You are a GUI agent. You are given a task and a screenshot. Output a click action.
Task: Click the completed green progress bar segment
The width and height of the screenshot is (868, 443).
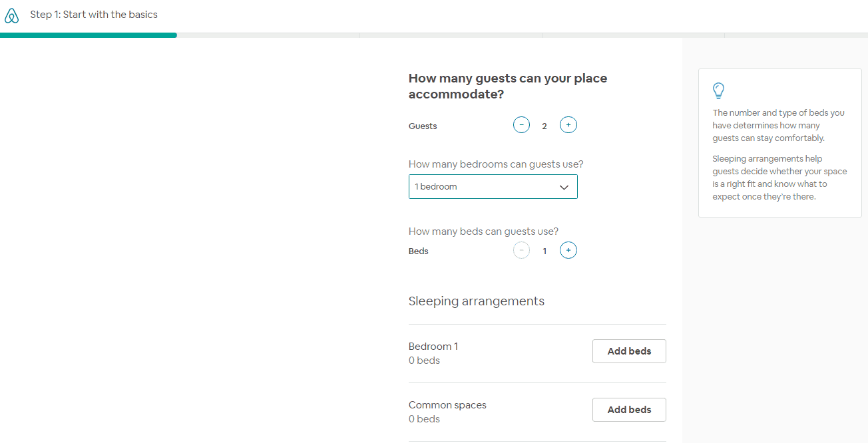pyautogui.click(x=89, y=35)
